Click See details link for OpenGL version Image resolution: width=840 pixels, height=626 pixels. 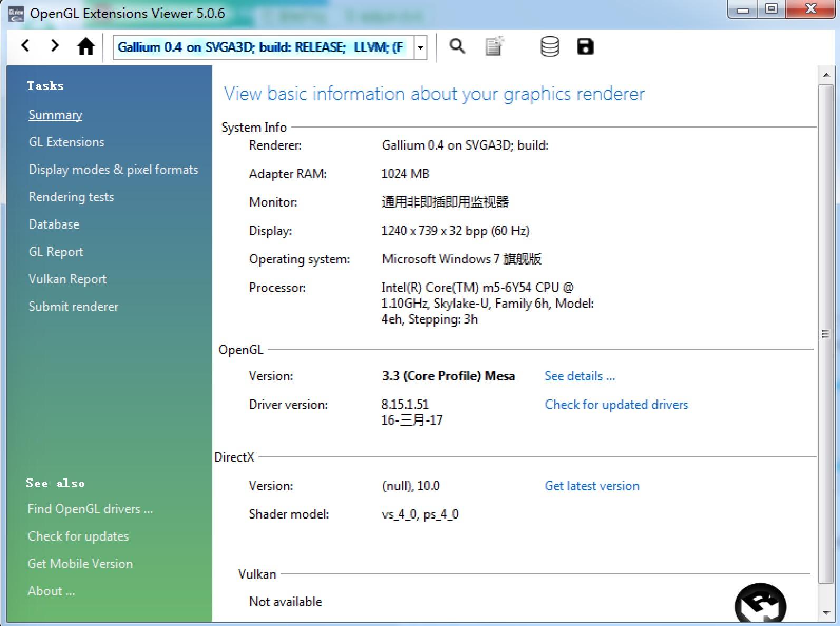pyautogui.click(x=580, y=376)
